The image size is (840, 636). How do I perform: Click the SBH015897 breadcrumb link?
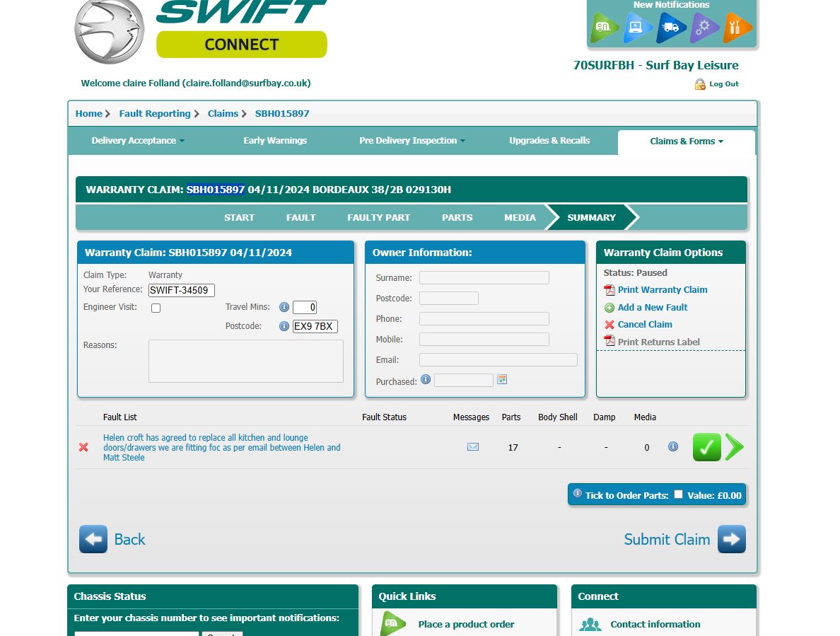click(282, 114)
